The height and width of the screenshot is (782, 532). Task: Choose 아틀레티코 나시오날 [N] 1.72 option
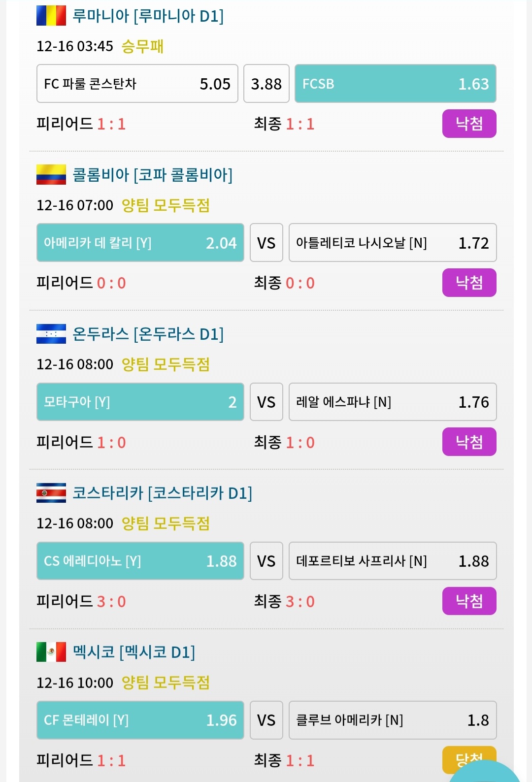tap(393, 243)
